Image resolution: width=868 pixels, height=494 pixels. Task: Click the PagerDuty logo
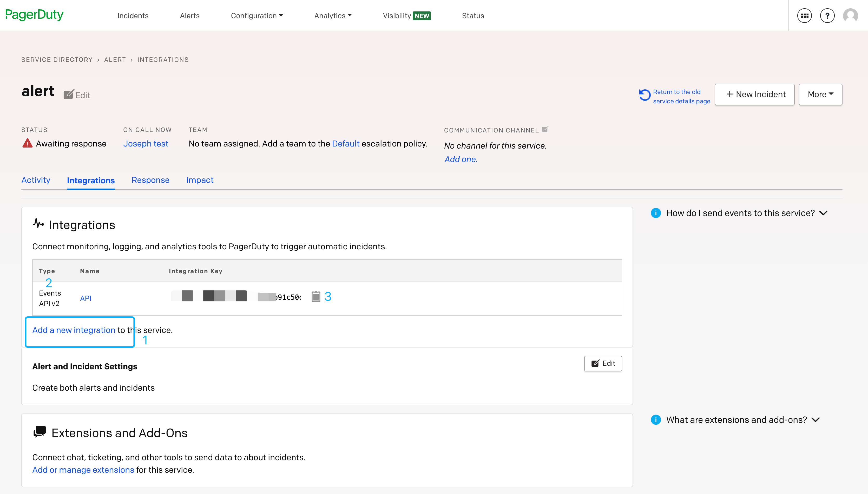click(34, 15)
